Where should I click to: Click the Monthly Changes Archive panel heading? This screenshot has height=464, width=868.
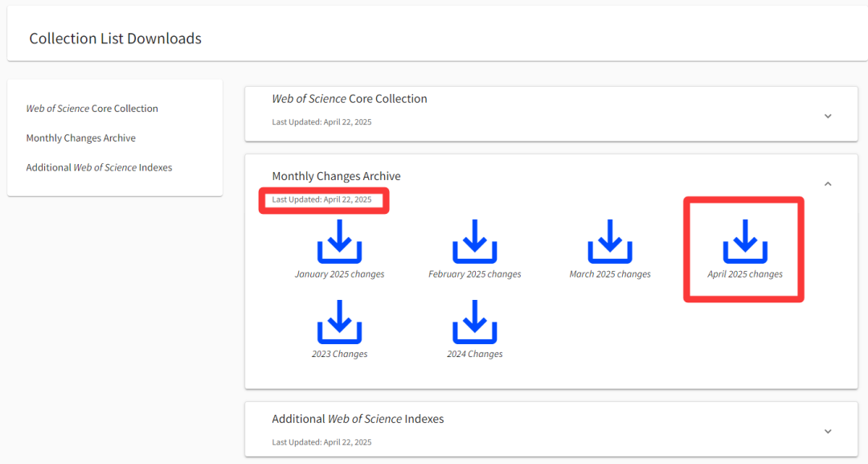coord(336,176)
